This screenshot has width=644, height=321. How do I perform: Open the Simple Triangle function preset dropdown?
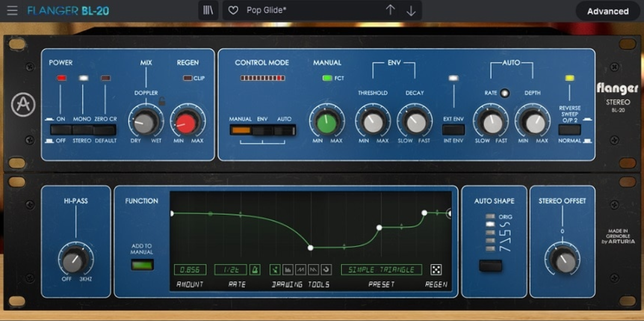(x=382, y=270)
